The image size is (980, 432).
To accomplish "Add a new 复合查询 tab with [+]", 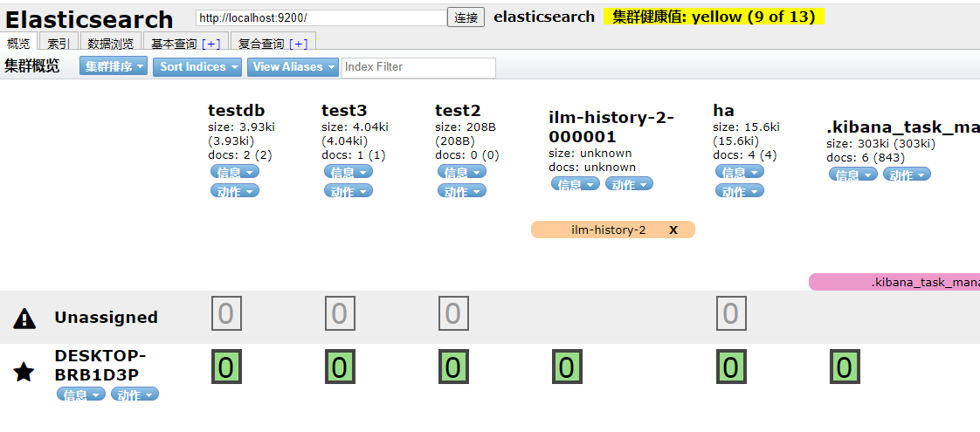I will click(299, 44).
